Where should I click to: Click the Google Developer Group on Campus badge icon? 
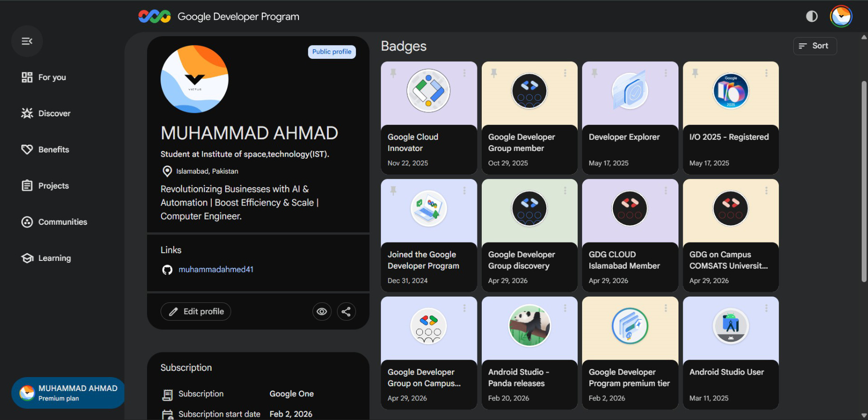point(429,326)
